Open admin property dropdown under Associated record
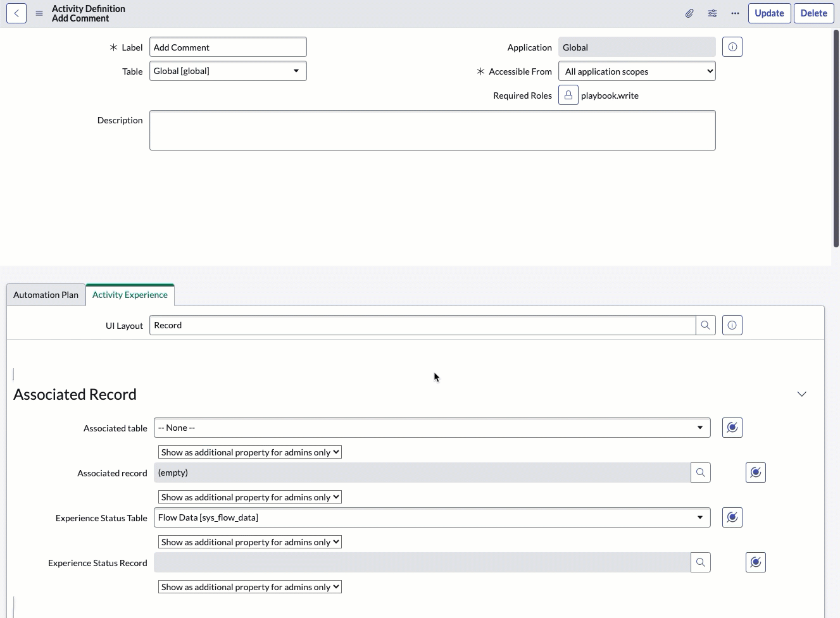The height and width of the screenshot is (618, 840). coord(249,497)
